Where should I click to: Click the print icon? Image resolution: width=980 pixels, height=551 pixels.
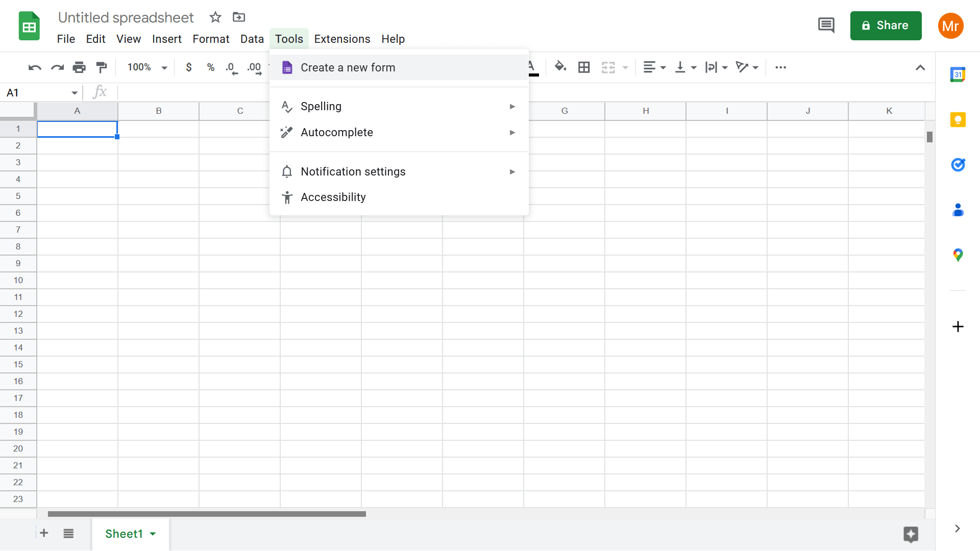point(79,67)
